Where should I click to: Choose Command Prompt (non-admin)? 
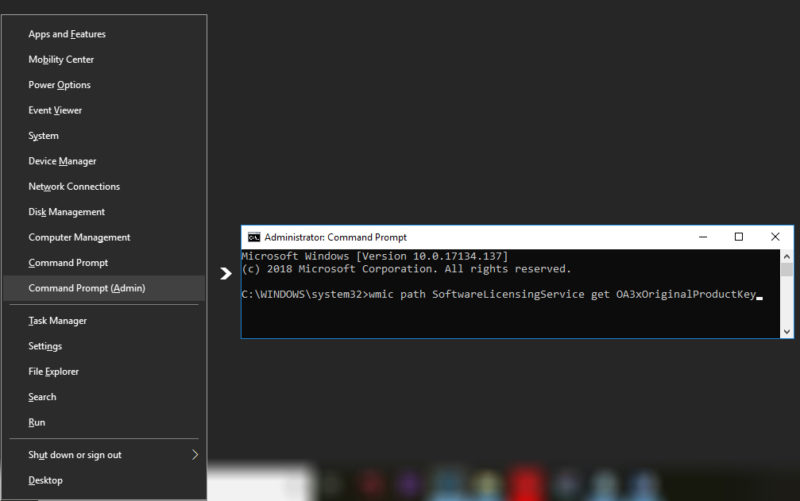68,263
